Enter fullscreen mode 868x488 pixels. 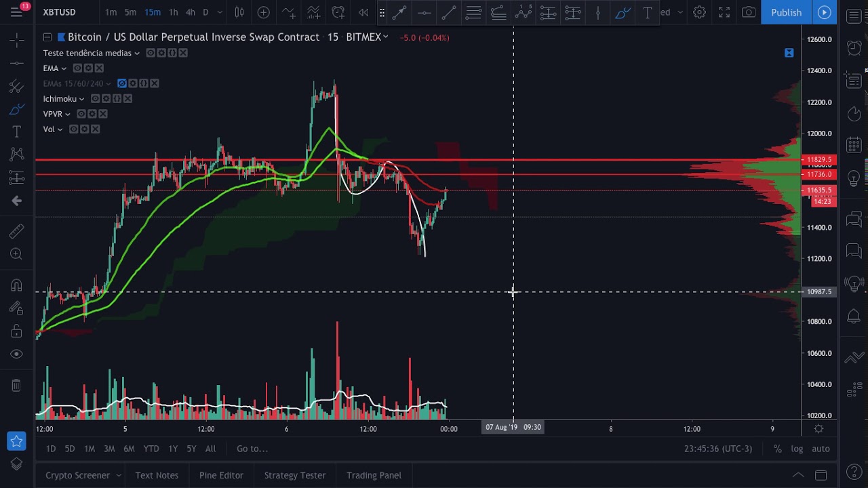click(x=724, y=12)
